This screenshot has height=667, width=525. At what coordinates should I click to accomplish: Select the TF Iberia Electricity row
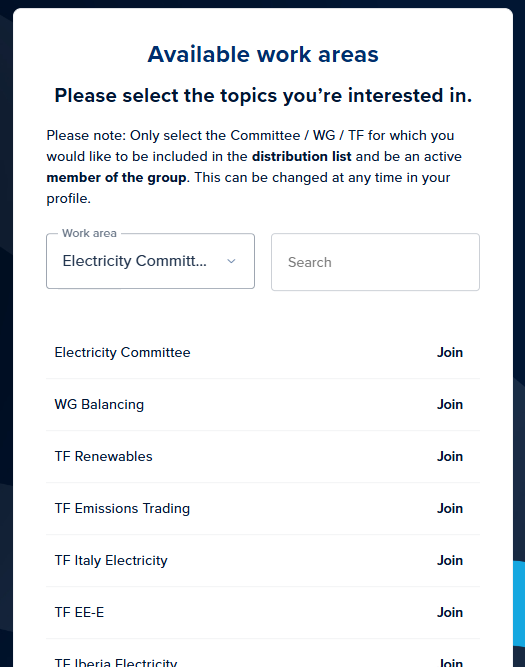click(263, 653)
